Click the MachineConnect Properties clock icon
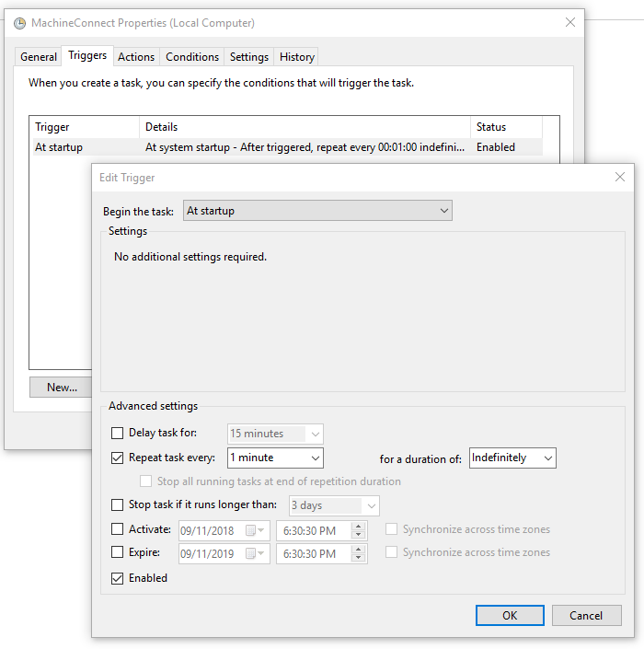Screen dimensions: 644x649 click(x=20, y=23)
